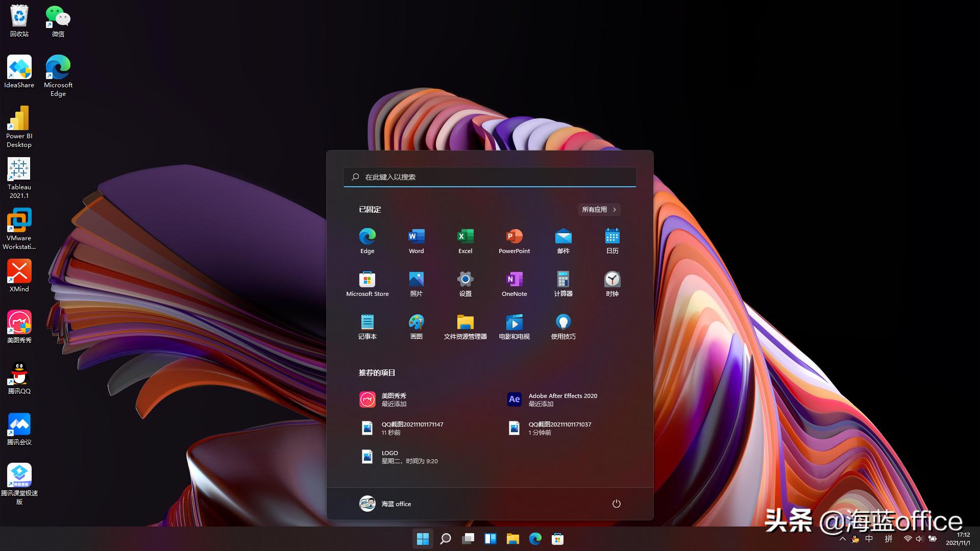
Task: Open the 计算器 (Calculator) app
Action: [563, 283]
